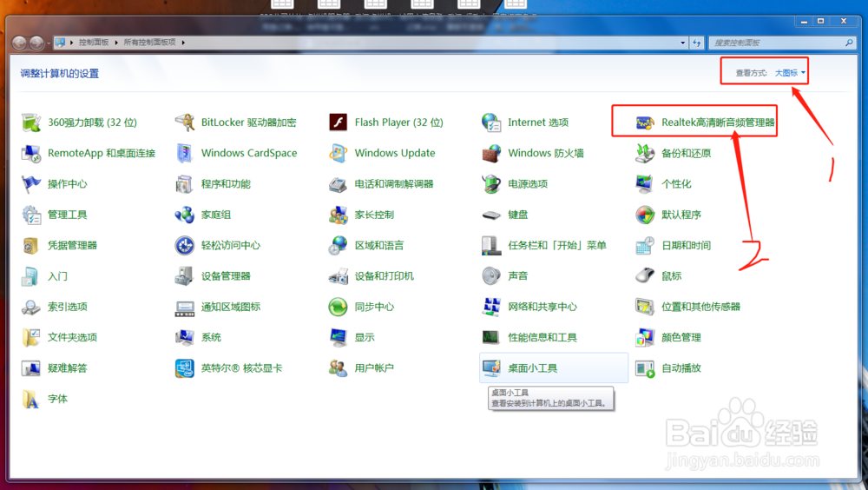Image resolution: width=868 pixels, height=490 pixels.
Task: Open 轻松访问中心 icon
Action: pos(184,245)
